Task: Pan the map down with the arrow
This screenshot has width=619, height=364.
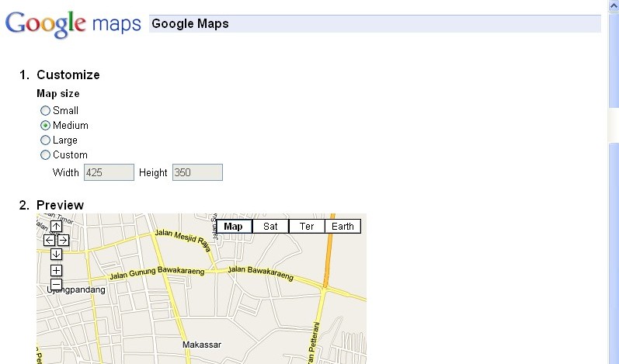Action: [x=56, y=254]
